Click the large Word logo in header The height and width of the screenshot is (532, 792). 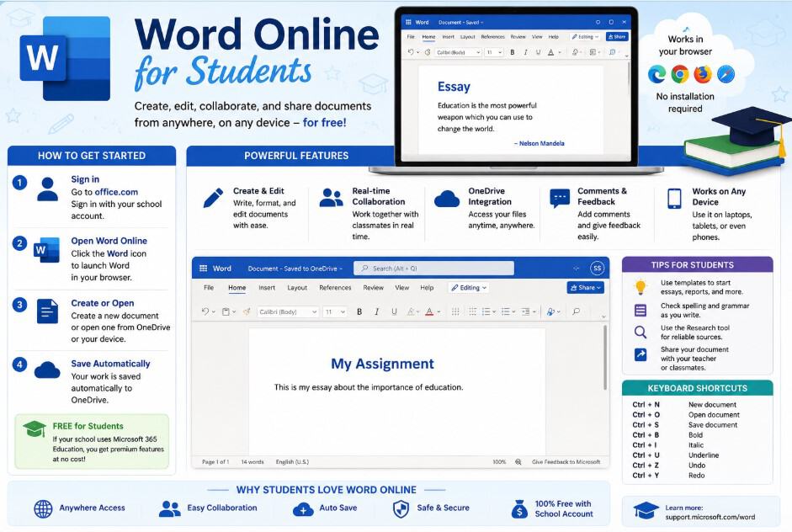point(65,59)
